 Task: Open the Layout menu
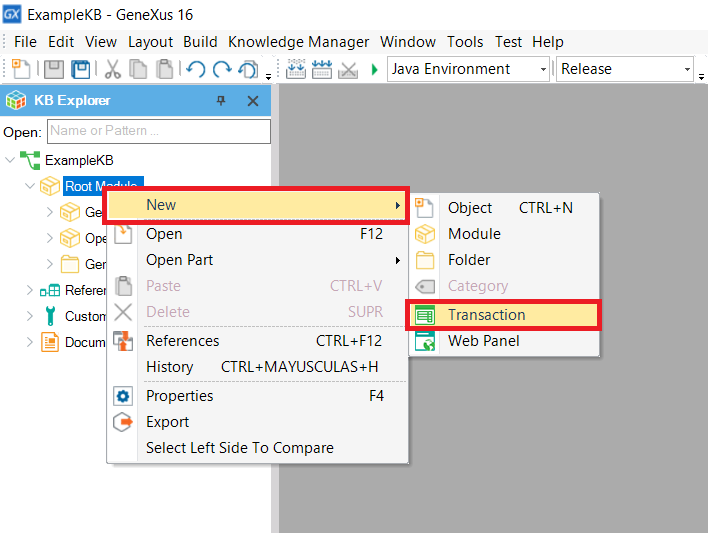coord(150,42)
